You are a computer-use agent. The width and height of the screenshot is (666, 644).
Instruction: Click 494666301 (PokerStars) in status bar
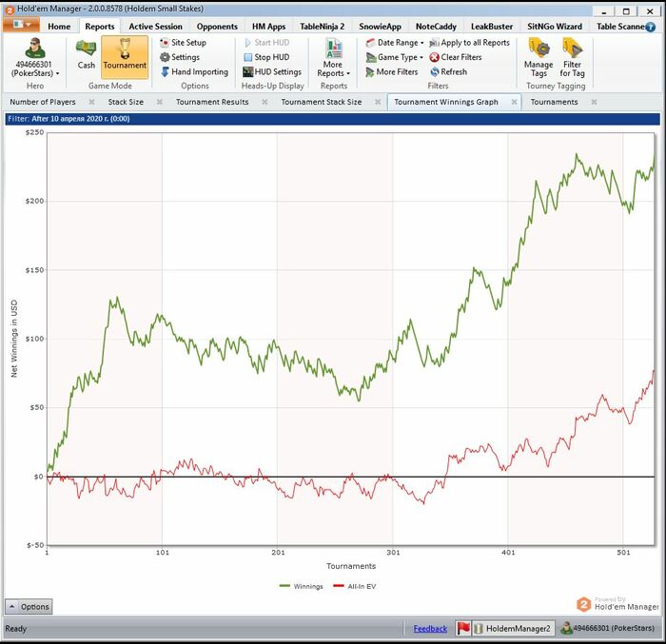608,628
